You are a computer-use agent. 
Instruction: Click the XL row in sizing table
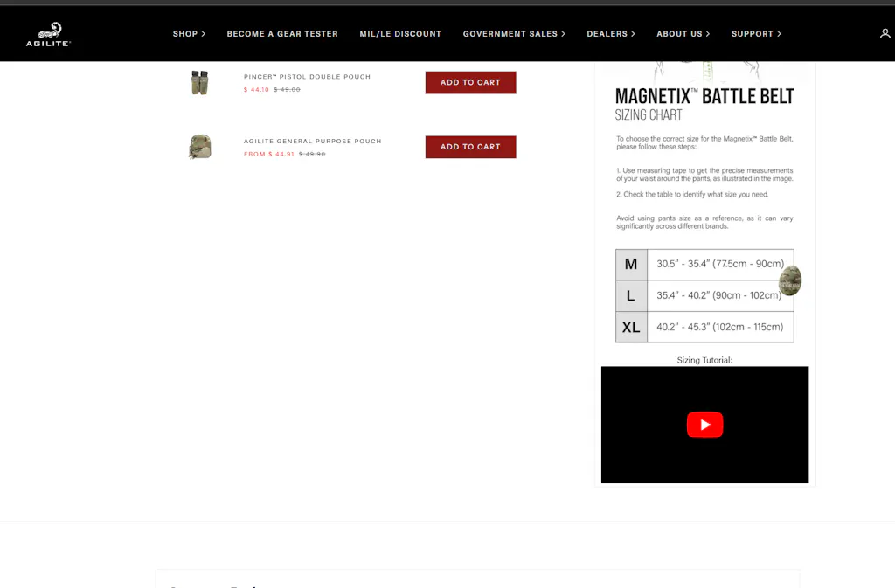(x=704, y=328)
